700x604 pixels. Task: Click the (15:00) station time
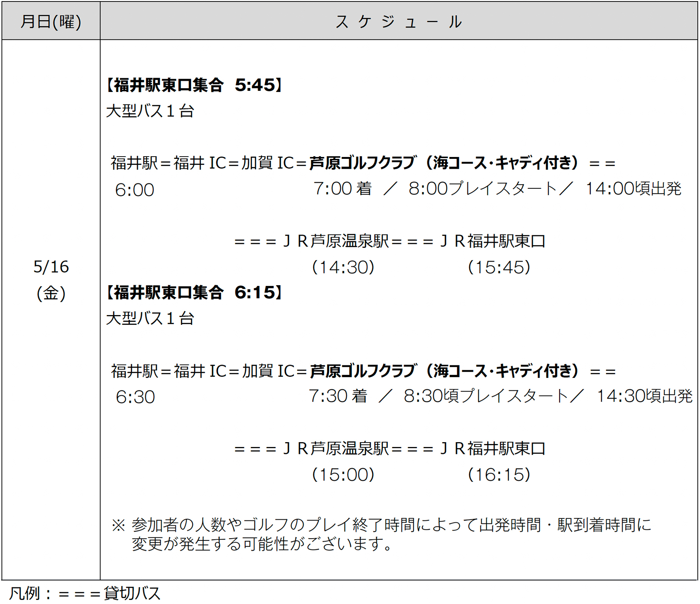coord(343,475)
